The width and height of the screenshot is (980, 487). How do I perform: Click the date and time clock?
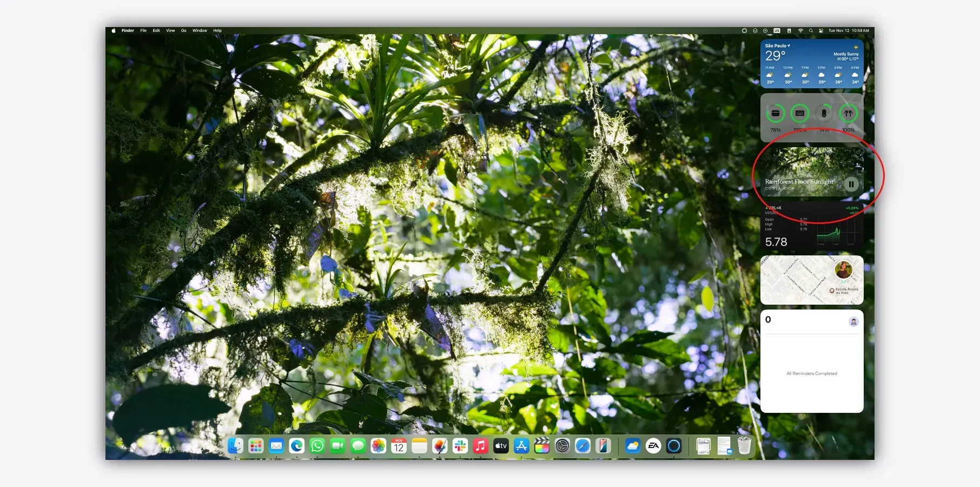point(849,31)
